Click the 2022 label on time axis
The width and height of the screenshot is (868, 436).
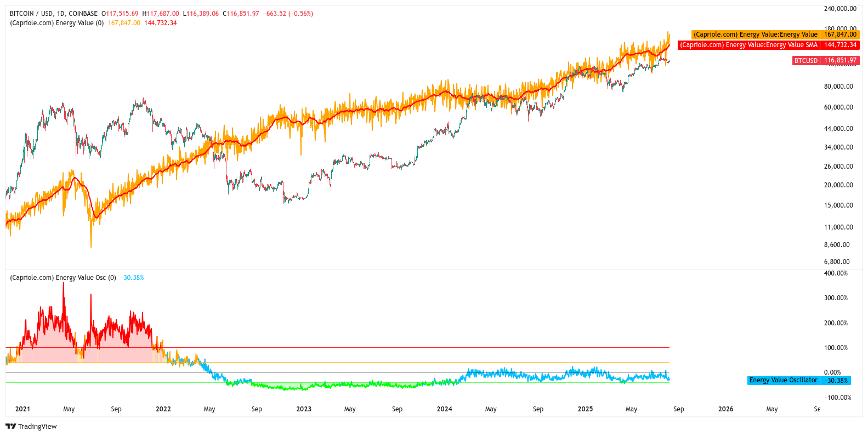[163, 409]
